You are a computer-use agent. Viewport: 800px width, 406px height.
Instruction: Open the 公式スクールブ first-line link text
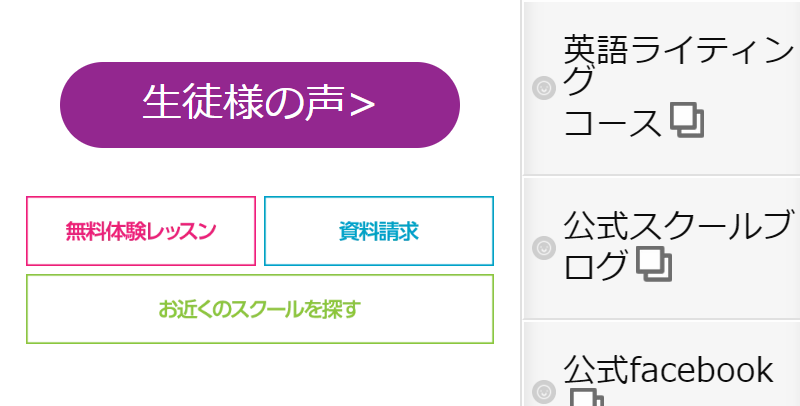[678, 225]
